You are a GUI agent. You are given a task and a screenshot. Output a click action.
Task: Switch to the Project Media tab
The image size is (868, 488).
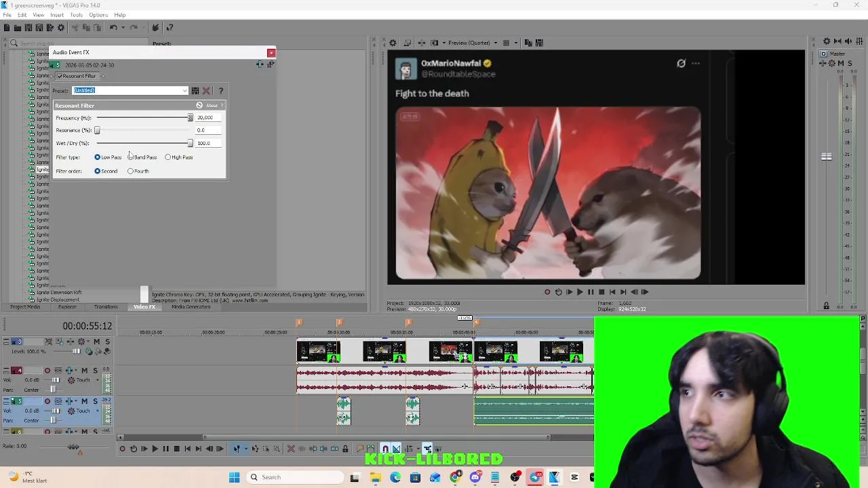[25, 307]
